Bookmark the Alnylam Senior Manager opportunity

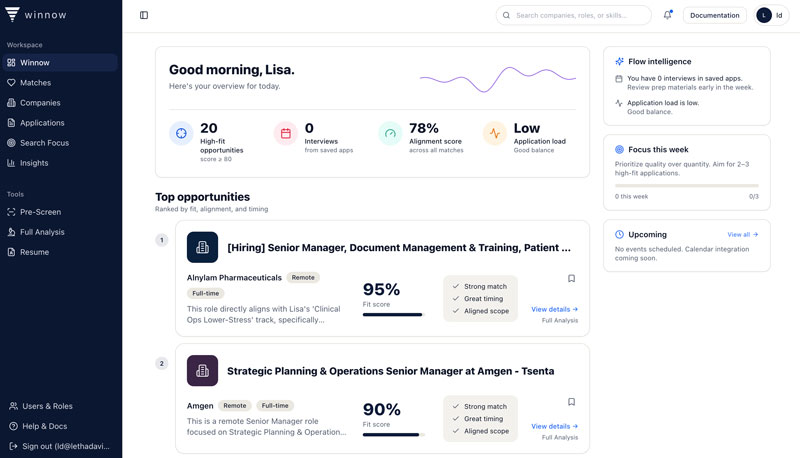pos(571,278)
